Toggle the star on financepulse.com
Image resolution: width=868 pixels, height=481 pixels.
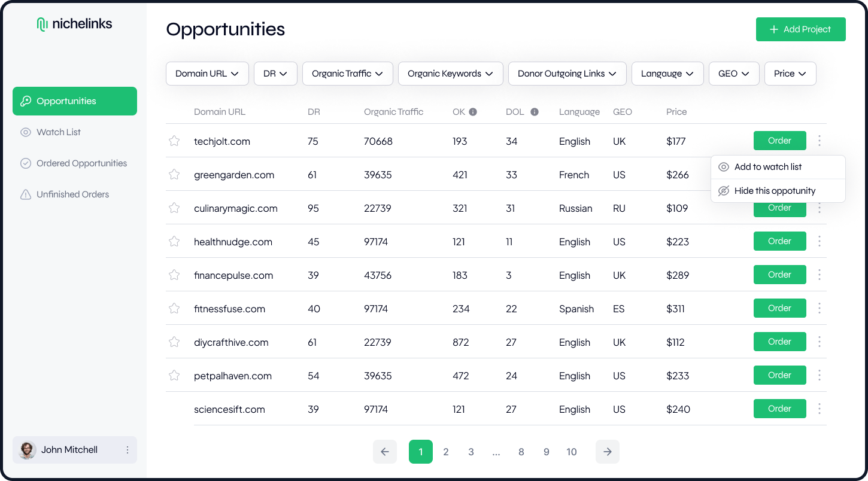174,275
